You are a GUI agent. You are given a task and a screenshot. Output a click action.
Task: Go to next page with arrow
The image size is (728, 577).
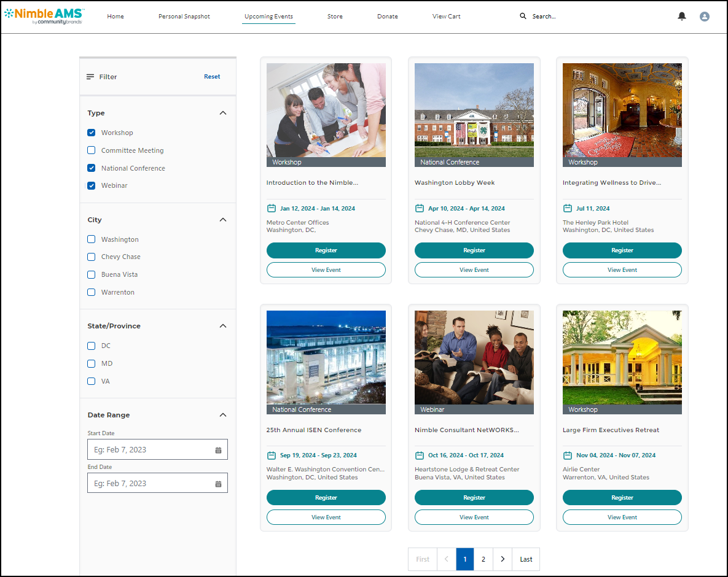click(x=503, y=559)
